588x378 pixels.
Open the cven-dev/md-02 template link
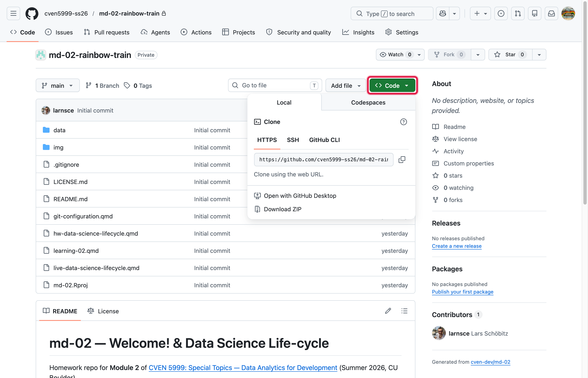coord(490,362)
